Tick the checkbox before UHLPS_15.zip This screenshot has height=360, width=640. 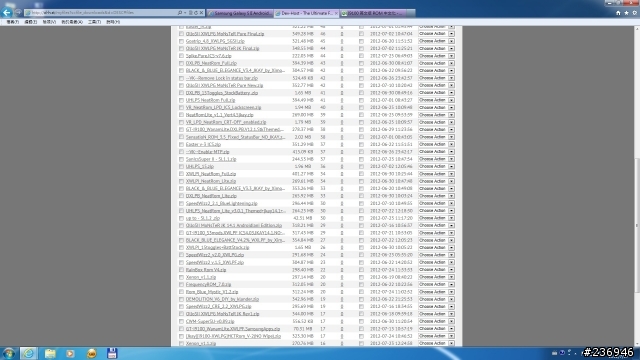click(x=181, y=167)
